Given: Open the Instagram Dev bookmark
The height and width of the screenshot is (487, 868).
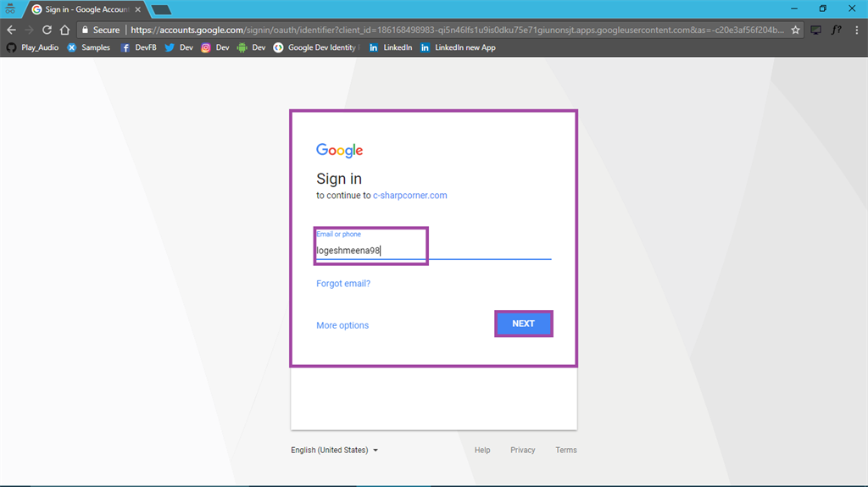Looking at the screenshot, I should click(x=215, y=47).
